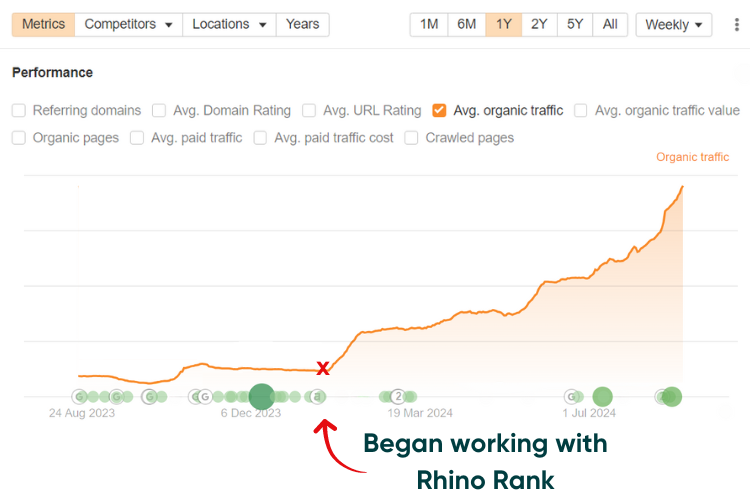The height and width of the screenshot is (500, 750).
Task: Set time range to 2Y
Action: tap(539, 24)
